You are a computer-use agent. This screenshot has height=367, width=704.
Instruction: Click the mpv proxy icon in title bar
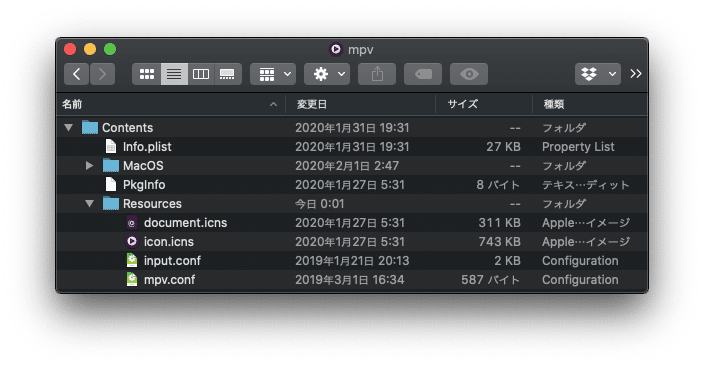pos(335,49)
